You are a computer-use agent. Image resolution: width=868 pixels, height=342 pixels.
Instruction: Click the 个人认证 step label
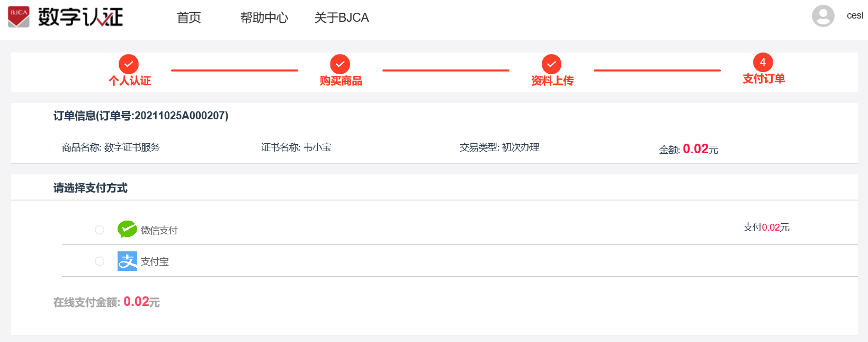130,81
